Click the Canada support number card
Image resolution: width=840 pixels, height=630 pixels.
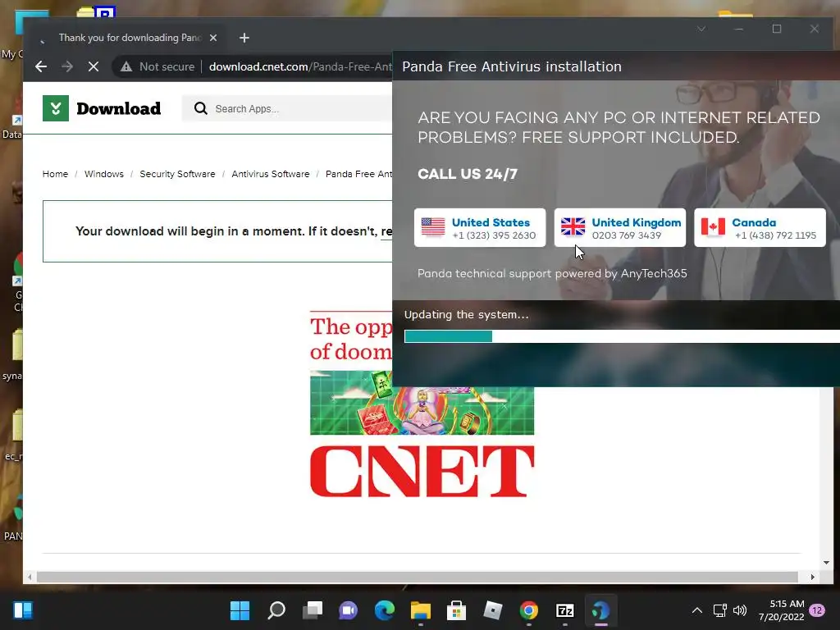click(x=760, y=228)
